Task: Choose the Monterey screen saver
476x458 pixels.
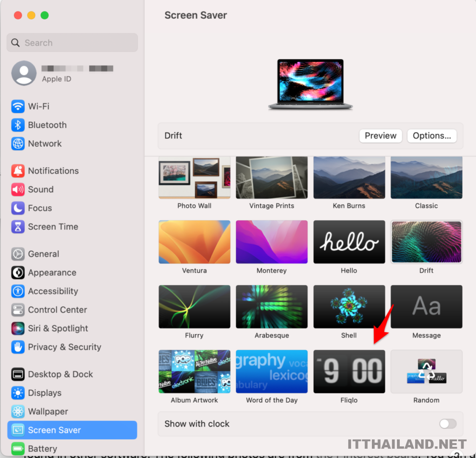Action: pyautogui.click(x=271, y=242)
